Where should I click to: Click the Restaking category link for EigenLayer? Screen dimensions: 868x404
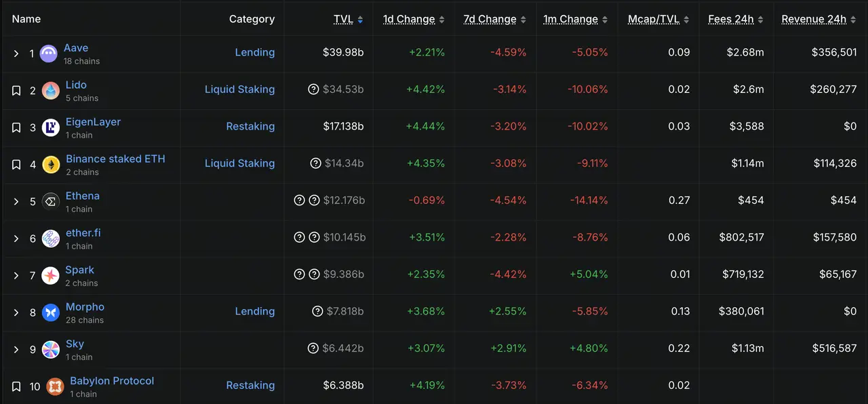pyautogui.click(x=250, y=126)
